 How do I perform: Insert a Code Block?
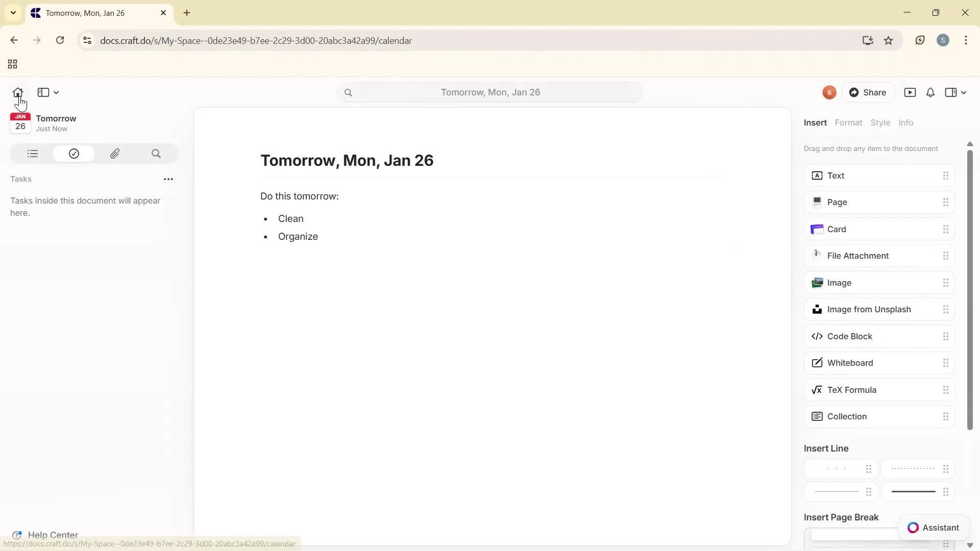click(x=877, y=336)
